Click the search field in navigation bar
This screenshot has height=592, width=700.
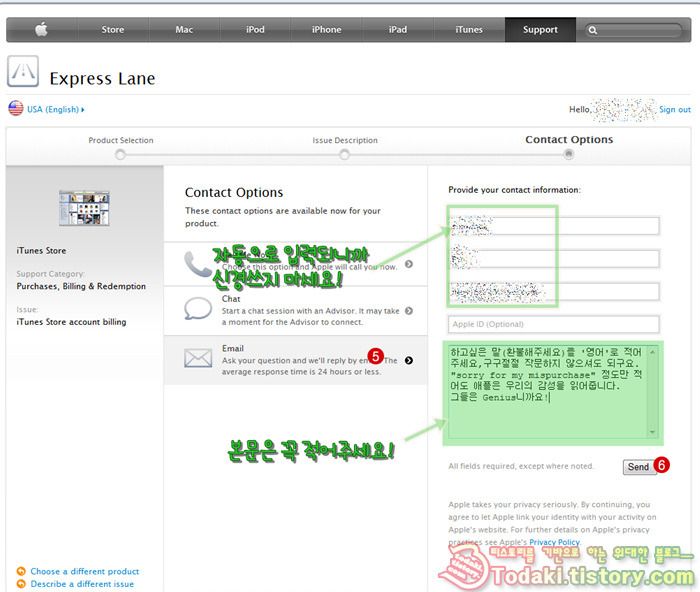633,30
